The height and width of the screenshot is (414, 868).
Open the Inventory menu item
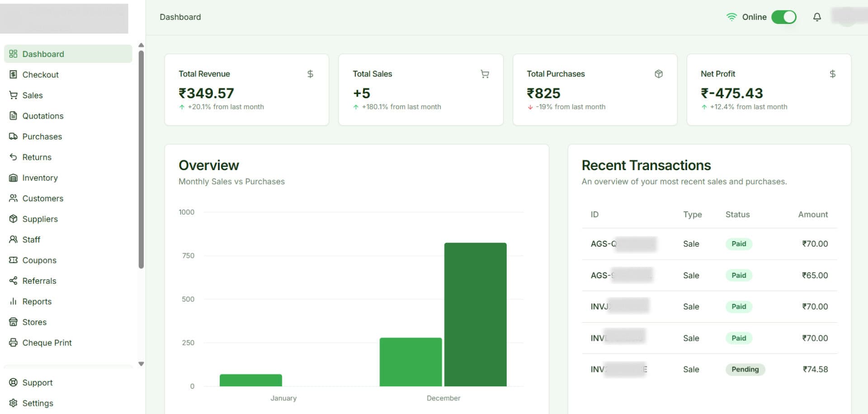[x=40, y=178]
